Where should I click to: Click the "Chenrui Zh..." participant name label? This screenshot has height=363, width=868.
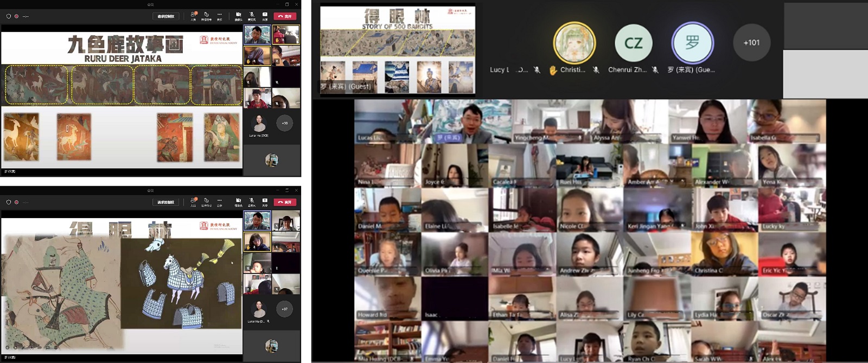click(x=628, y=69)
